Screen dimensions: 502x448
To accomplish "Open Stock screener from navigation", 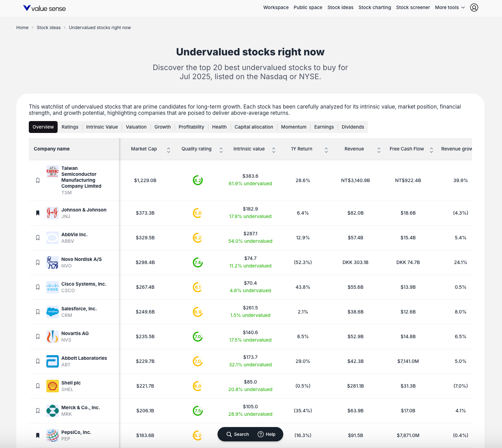I will [x=413, y=8].
